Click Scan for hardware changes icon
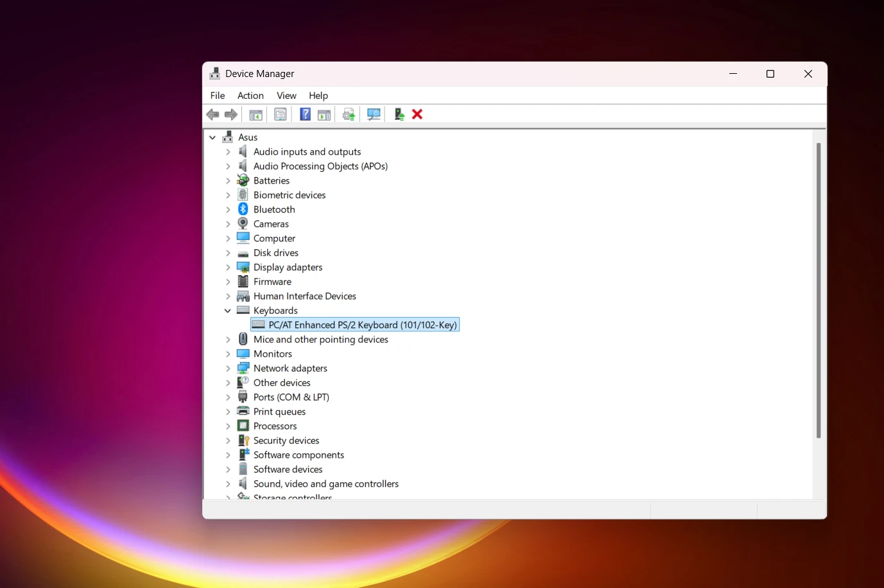 pyautogui.click(x=374, y=114)
